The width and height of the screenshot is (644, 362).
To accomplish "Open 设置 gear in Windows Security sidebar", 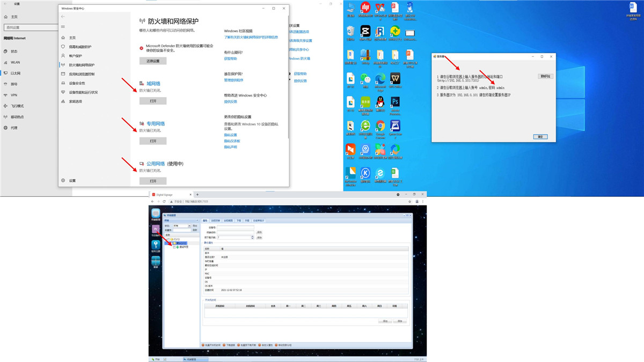I will coord(63,181).
